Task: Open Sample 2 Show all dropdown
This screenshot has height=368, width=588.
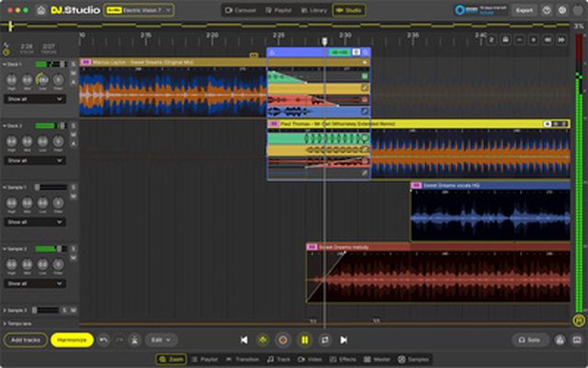Action: coord(35,284)
